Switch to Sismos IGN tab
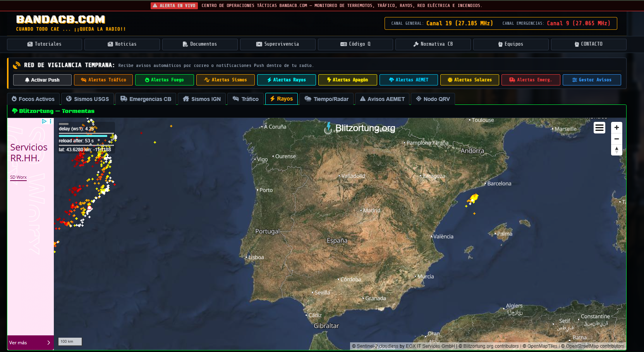The image size is (644, 352). 202,99
